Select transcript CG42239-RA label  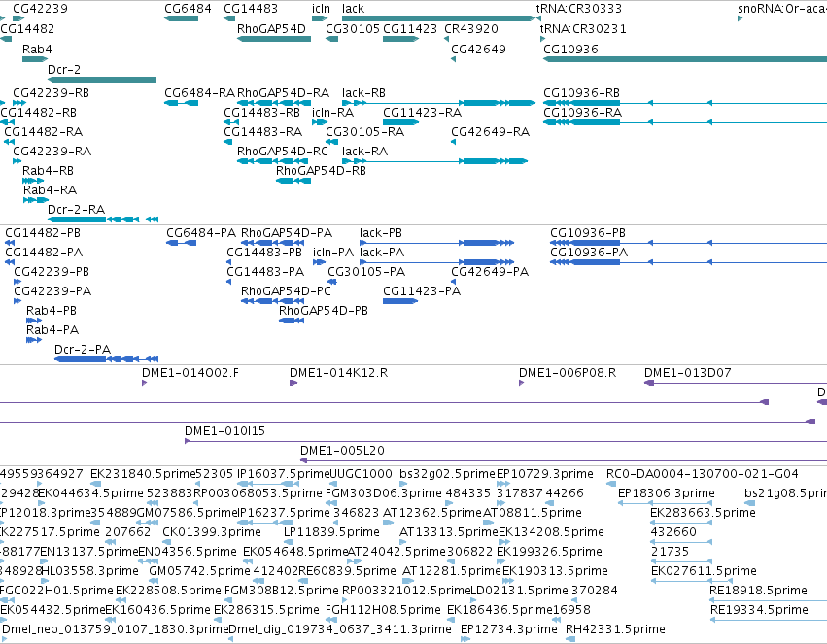pos(52,152)
